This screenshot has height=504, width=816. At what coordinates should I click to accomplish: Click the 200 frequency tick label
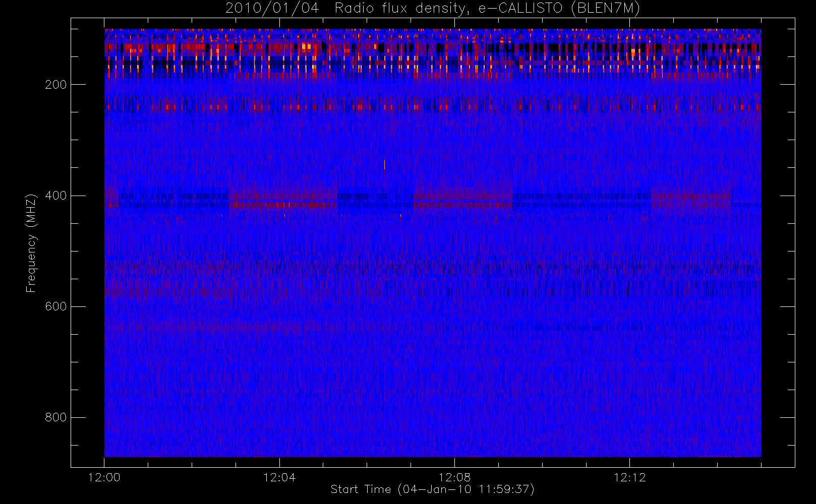tap(55, 85)
